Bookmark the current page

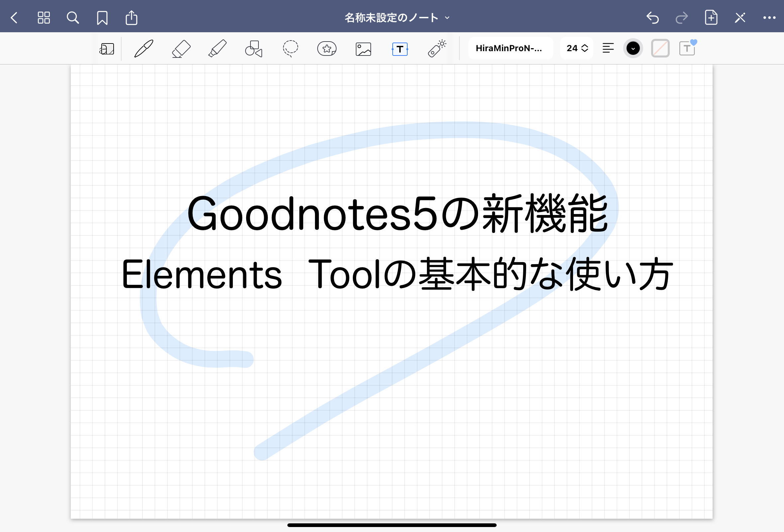tap(102, 18)
